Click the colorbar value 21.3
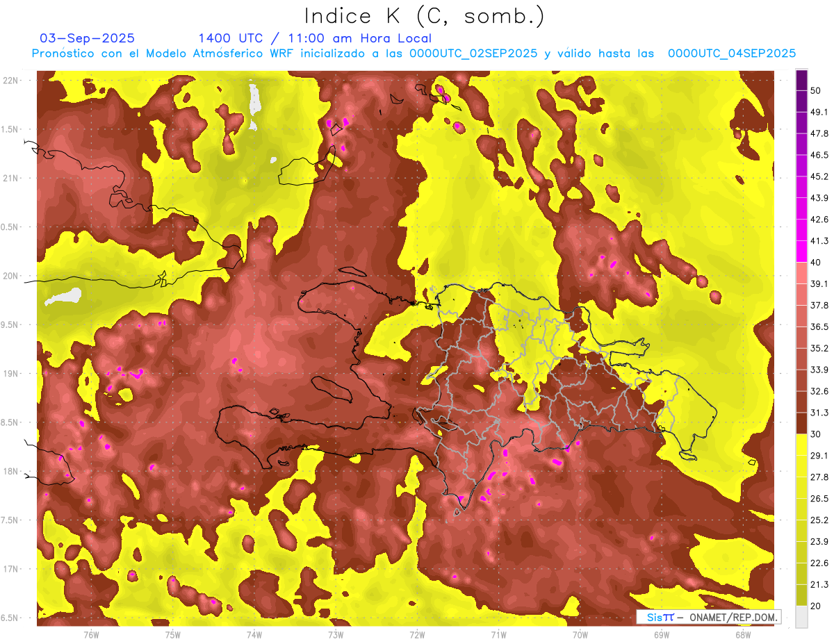The height and width of the screenshot is (644, 834). point(819,584)
